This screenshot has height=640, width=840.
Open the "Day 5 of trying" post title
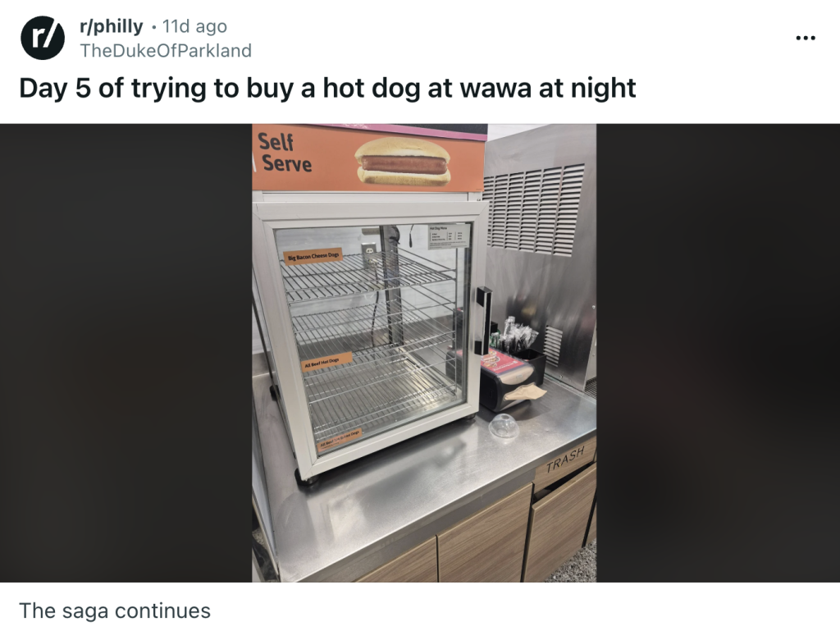(327, 88)
